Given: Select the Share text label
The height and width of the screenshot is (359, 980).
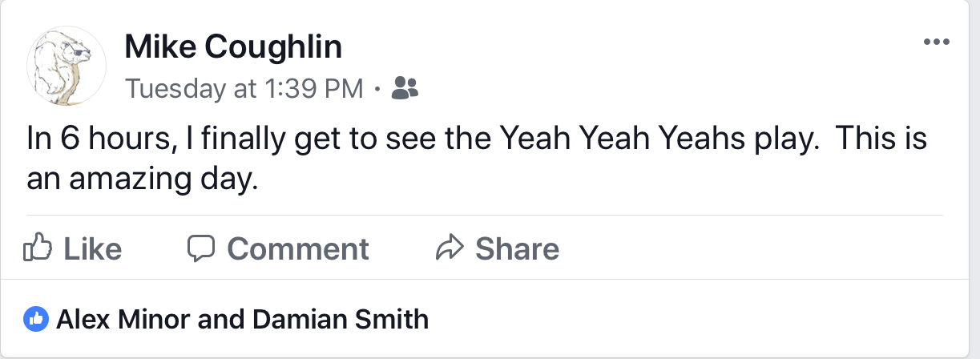Looking at the screenshot, I should (517, 249).
